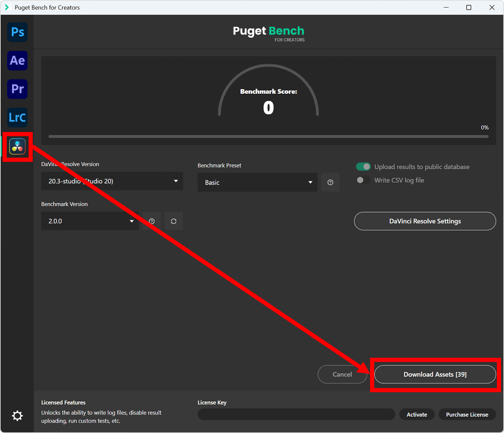Viewport: 504px width, 433px height.
Task: Open the Benchmark Preset dropdown
Action: (257, 182)
